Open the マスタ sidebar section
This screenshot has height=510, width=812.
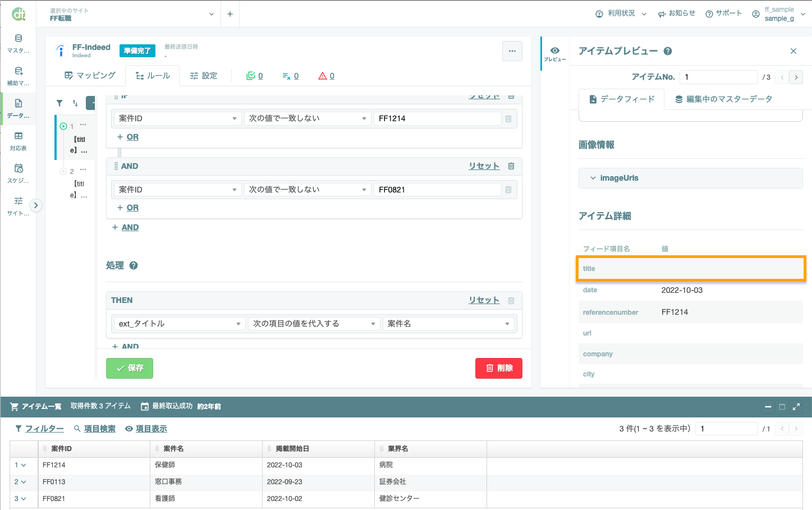pyautogui.click(x=19, y=44)
